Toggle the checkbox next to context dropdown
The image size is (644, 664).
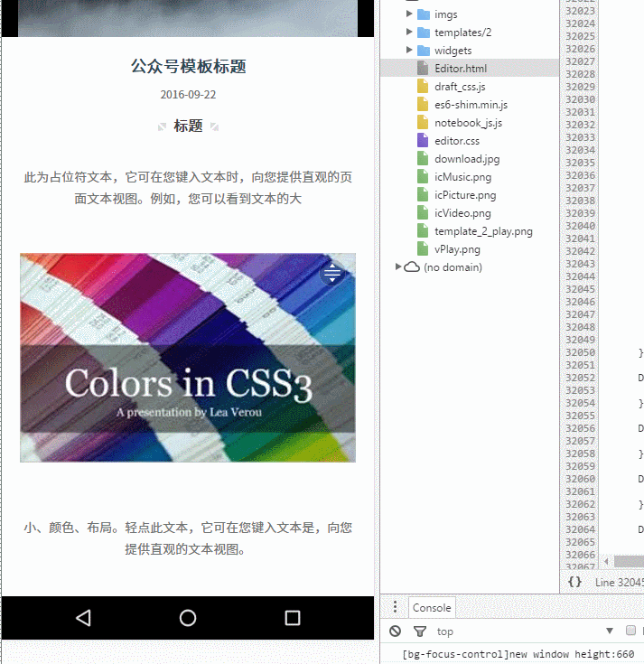[630, 631]
